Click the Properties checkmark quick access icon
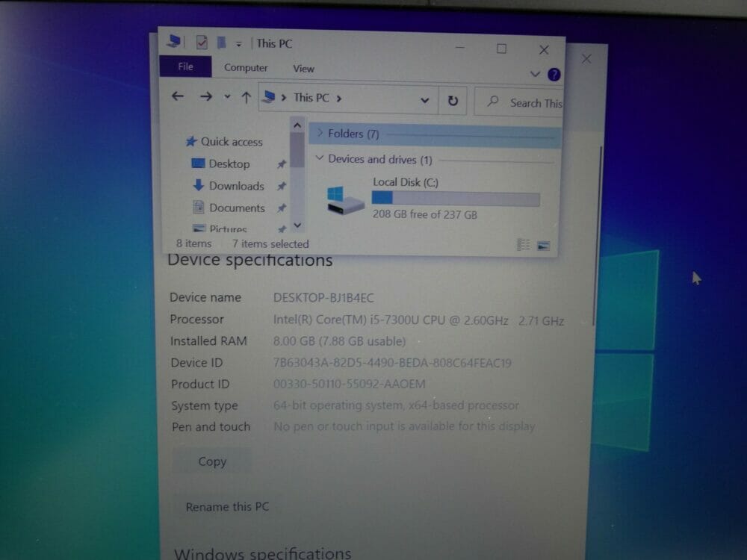 pos(202,43)
